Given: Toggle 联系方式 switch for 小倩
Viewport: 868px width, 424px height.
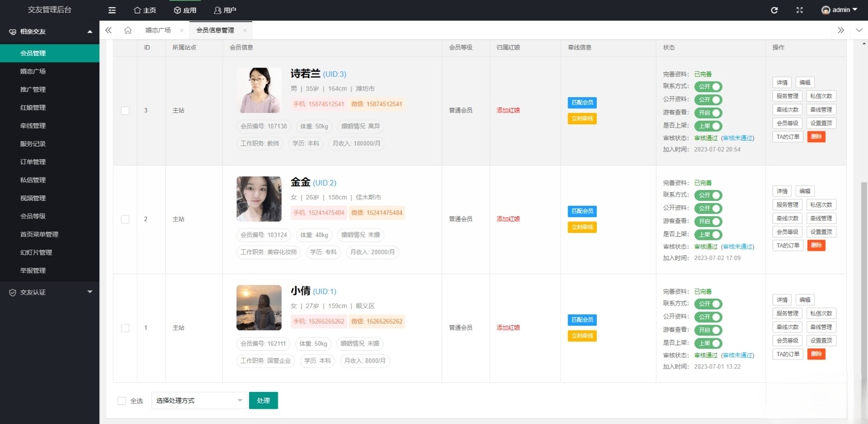Looking at the screenshot, I should click(x=709, y=304).
